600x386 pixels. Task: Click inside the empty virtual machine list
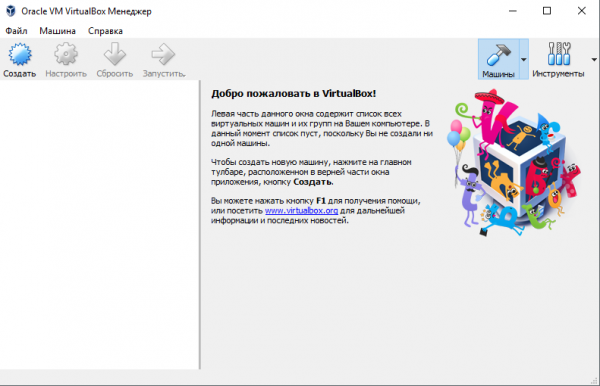pos(99,225)
